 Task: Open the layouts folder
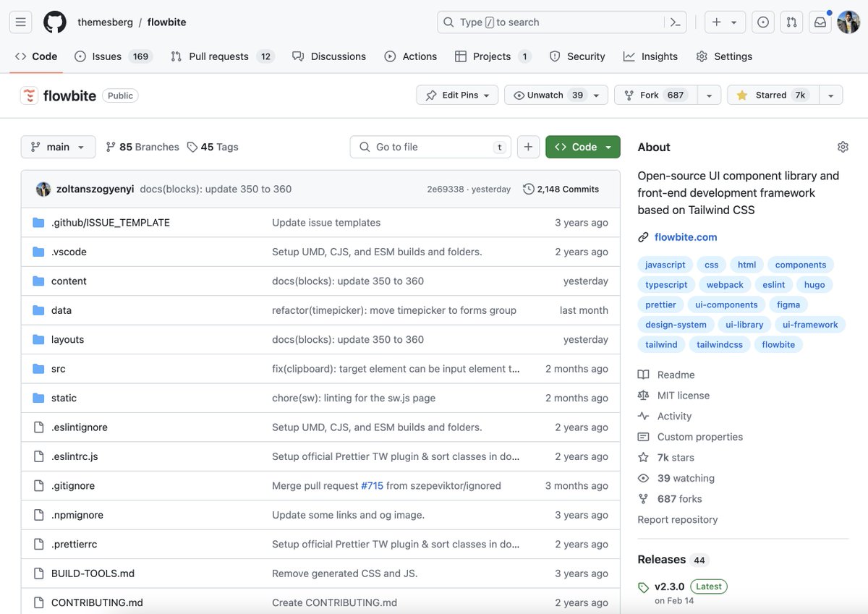(68, 340)
